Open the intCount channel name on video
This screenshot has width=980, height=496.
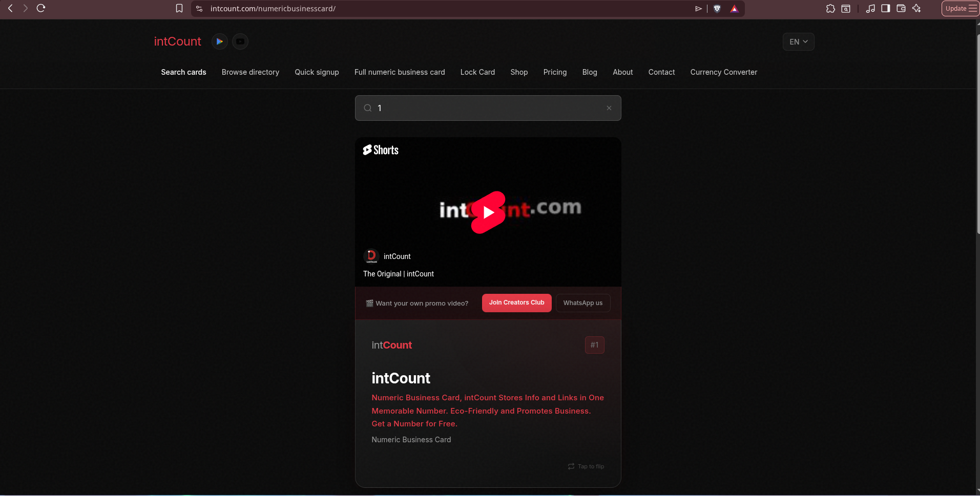coord(397,256)
